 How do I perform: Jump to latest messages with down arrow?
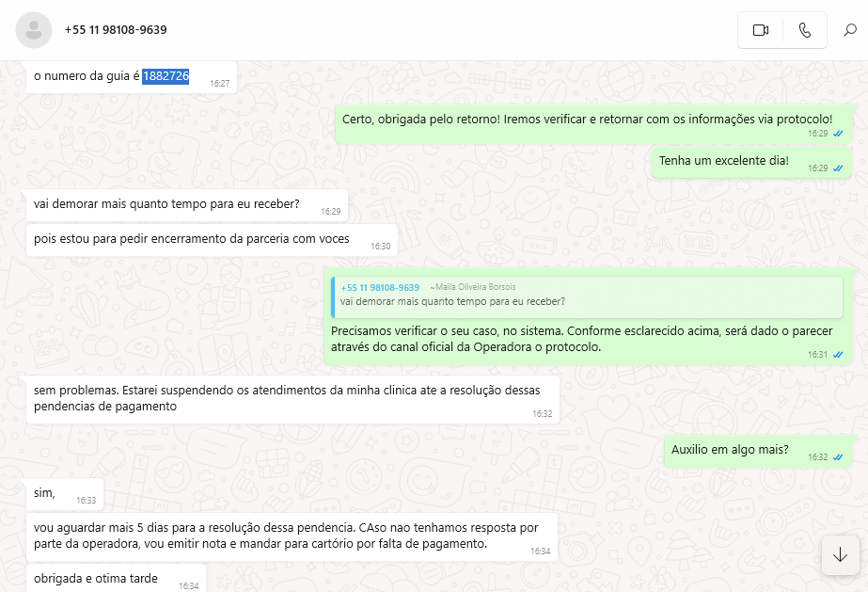(841, 554)
